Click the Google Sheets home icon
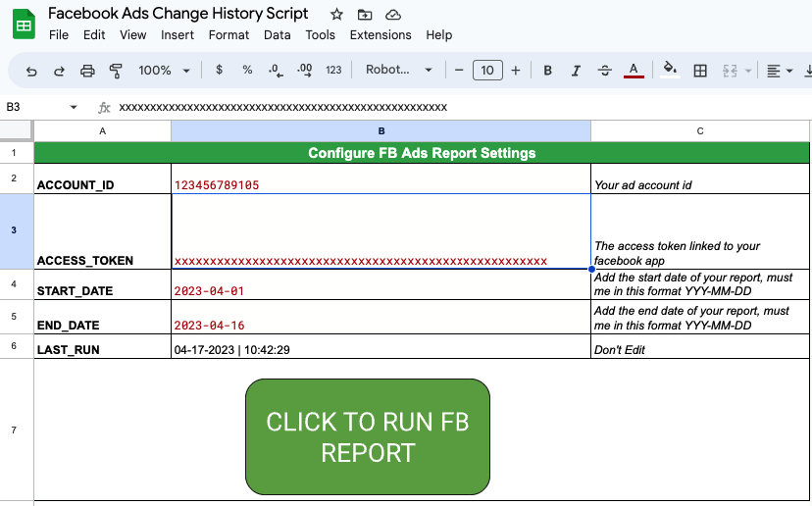Image resolution: width=812 pixels, height=506 pixels. click(x=24, y=25)
